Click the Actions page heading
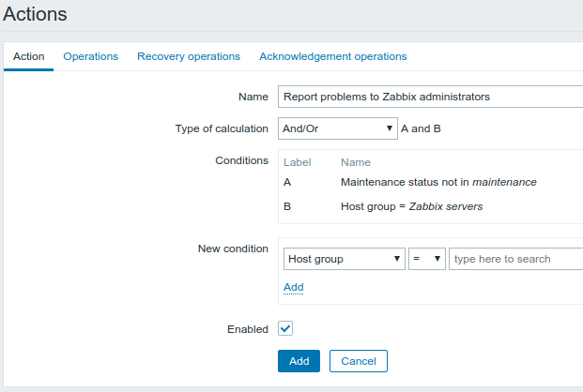This screenshot has width=583, height=392. [x=35, y=14]
